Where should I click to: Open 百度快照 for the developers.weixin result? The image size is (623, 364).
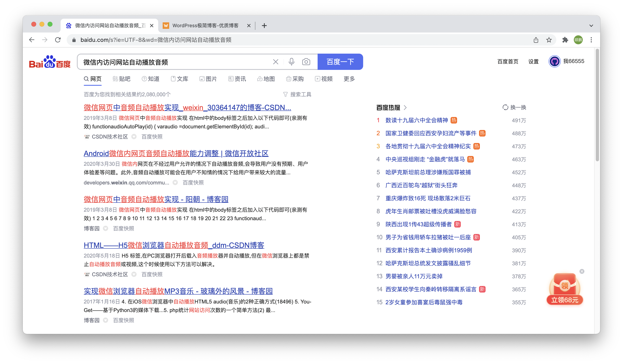pos(193,182)
